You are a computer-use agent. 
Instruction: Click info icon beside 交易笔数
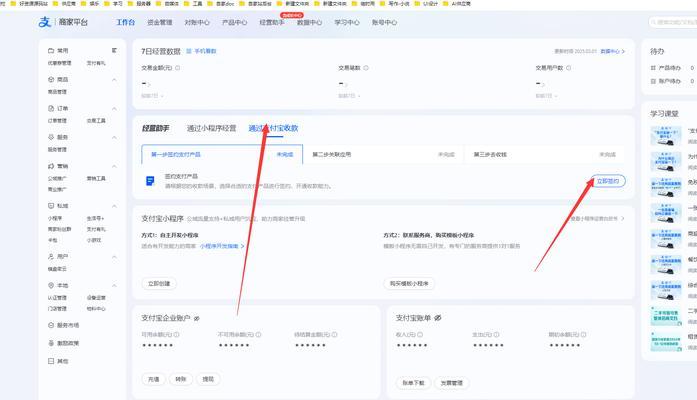click(366, 68)
